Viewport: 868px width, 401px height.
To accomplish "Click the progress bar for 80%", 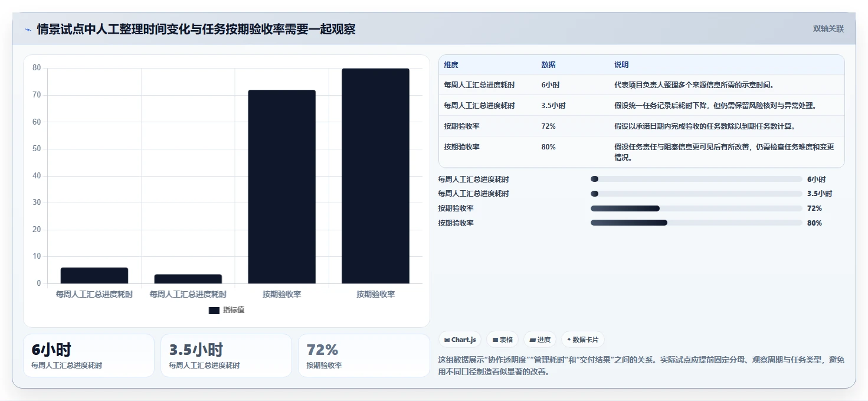I will coord(696,223).
